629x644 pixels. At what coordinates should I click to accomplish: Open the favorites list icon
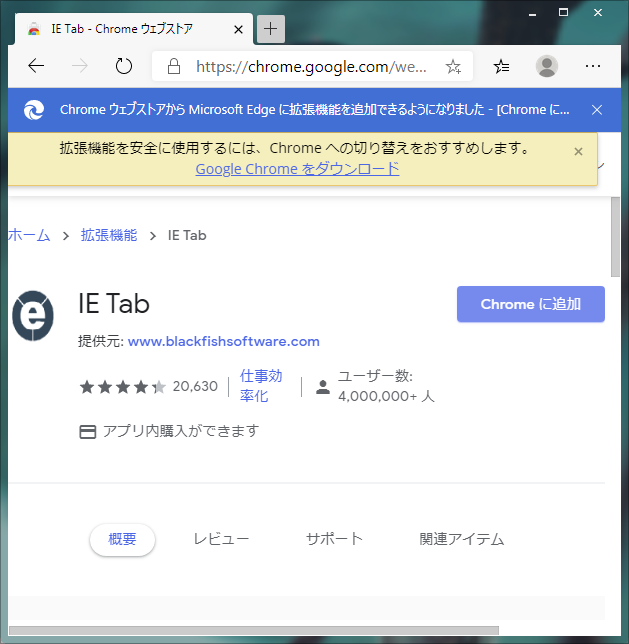pyautogui.click(x=501, y=66)
